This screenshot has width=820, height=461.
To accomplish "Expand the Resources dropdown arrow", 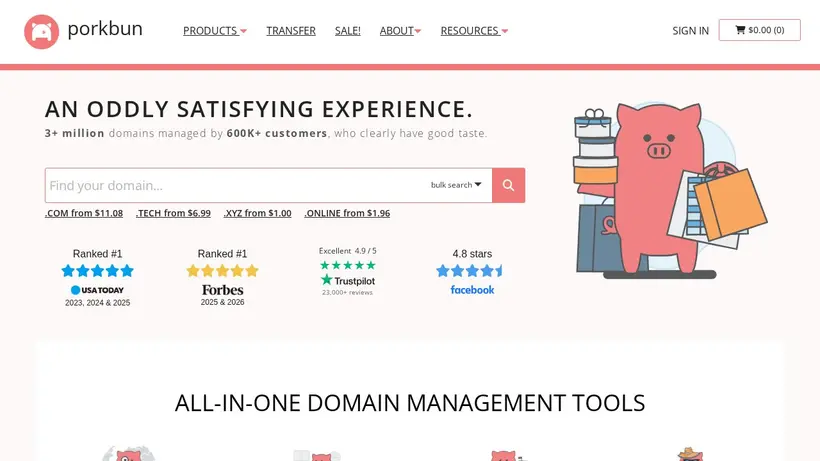I will (505, 31).
